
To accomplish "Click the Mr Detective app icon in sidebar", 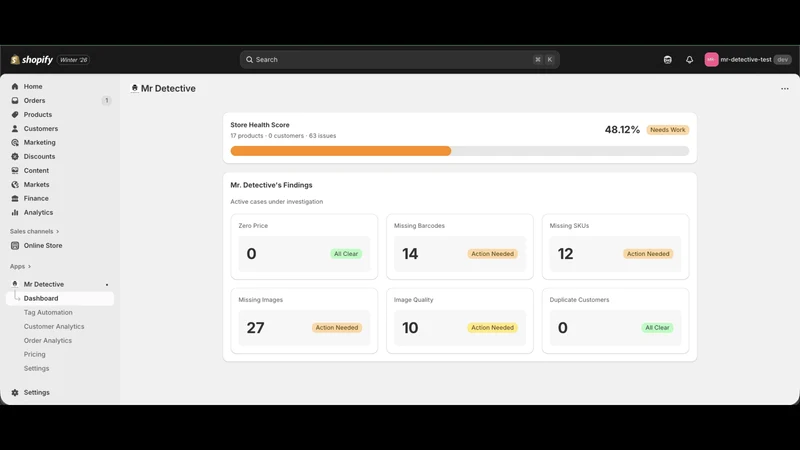I will 15,284.
